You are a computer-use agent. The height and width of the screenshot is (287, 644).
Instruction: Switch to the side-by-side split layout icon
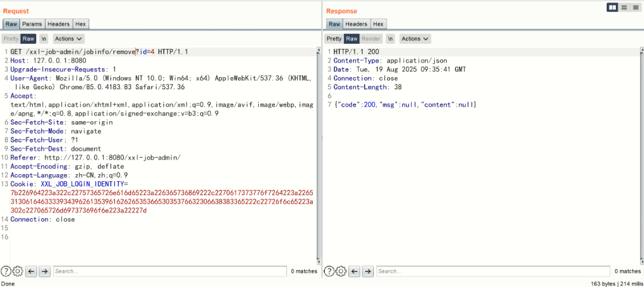click(x=613, y=7)
